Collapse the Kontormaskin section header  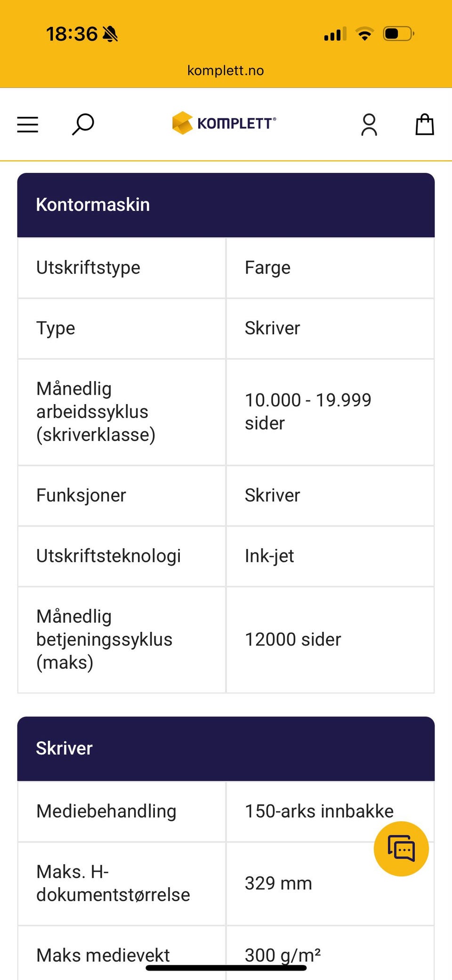click(x=226, y=205)
